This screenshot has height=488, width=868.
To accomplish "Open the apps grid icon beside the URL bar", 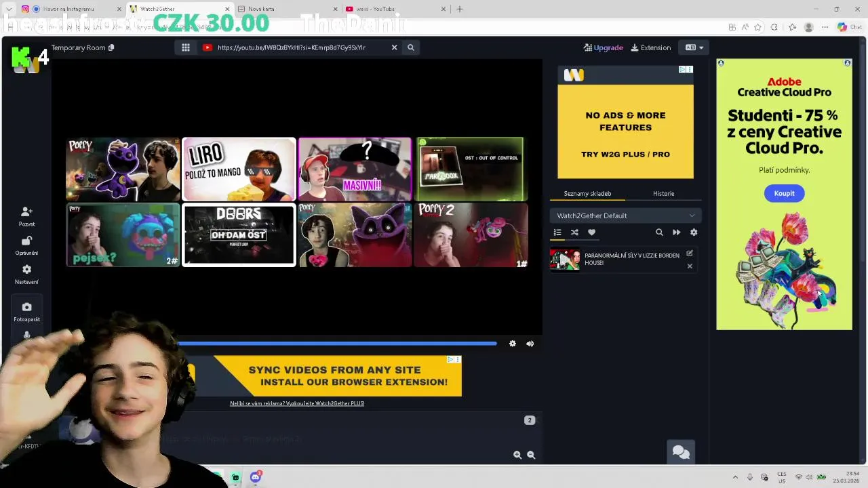I will coord(185,47).
